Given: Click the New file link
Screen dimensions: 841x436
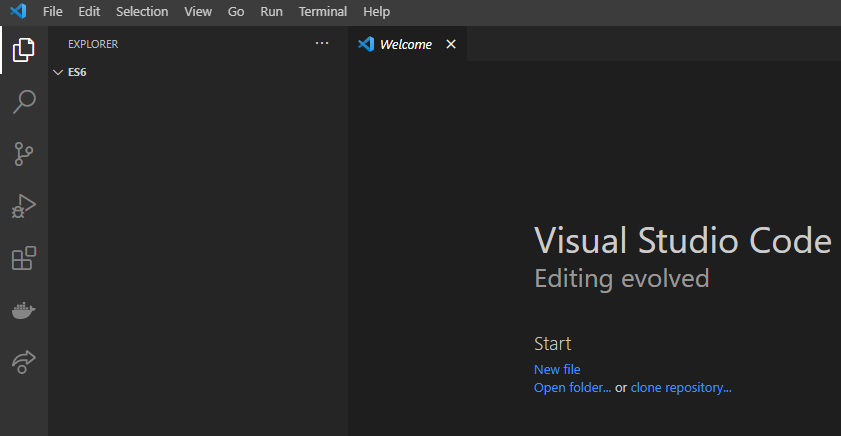Looking at the screenshot, I should (557, 370).
